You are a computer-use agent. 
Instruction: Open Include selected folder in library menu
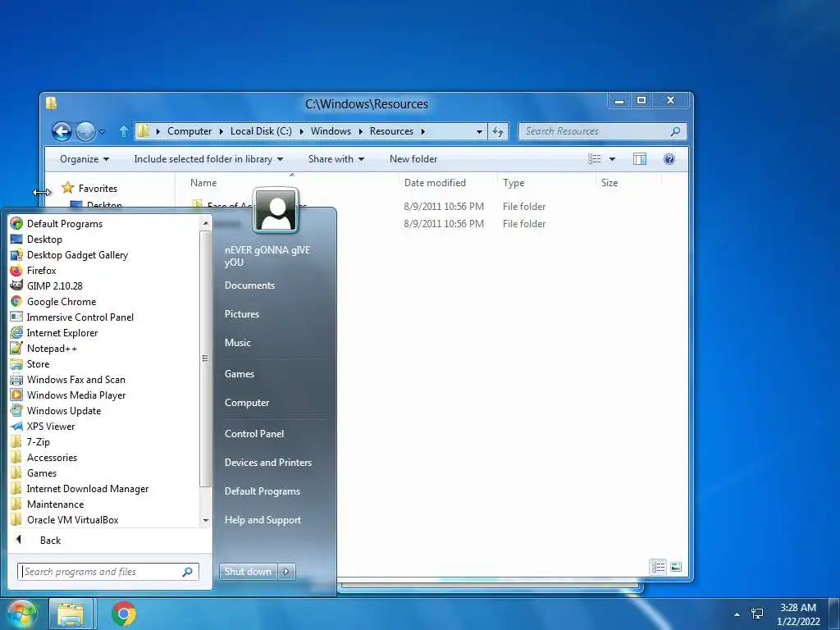coord(208,159)
